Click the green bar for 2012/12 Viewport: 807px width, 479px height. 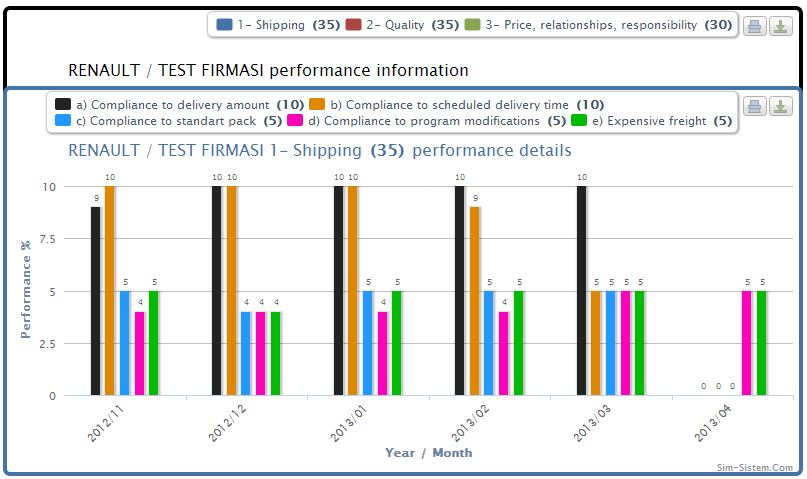276,353
